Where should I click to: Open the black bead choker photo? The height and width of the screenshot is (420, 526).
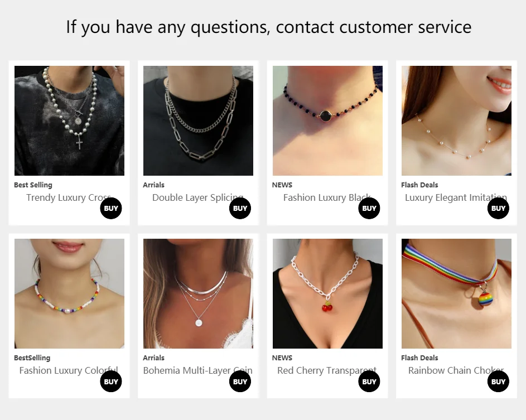click(327, 121)
